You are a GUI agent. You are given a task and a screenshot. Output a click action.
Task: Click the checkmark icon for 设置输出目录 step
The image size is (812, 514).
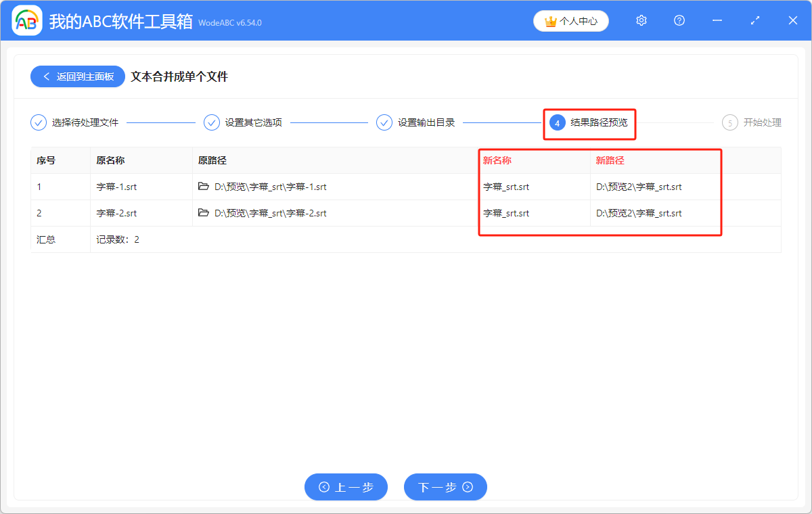pyautogui.click(x=384, y=122)
